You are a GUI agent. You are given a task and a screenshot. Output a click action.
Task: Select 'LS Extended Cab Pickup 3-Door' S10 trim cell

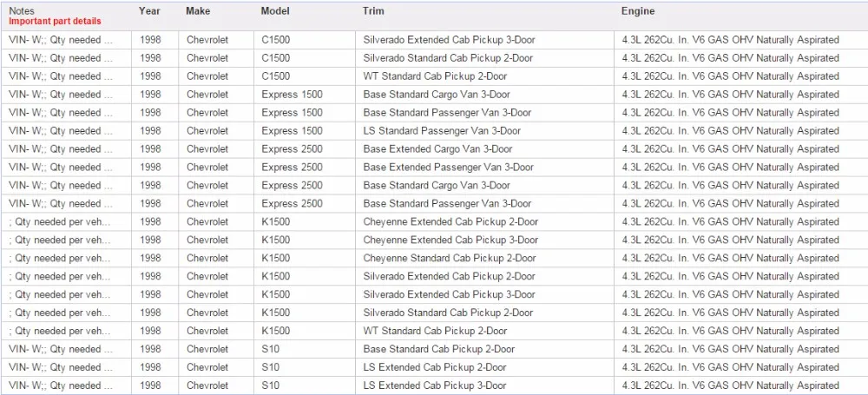coord(435,385)
